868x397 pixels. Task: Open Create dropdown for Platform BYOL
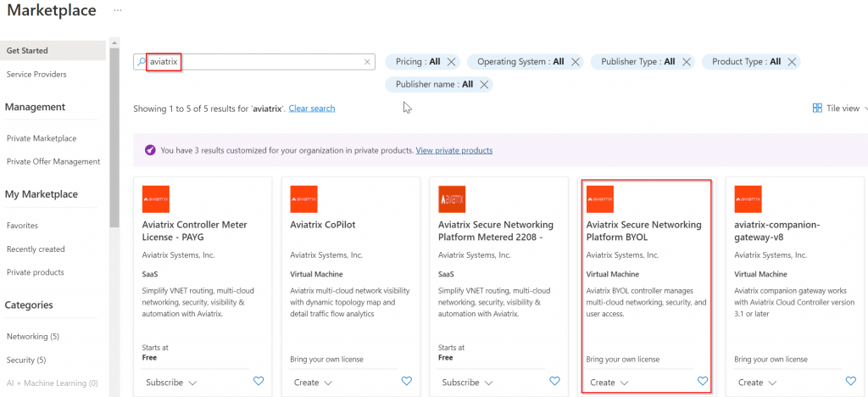click(609, 383)
